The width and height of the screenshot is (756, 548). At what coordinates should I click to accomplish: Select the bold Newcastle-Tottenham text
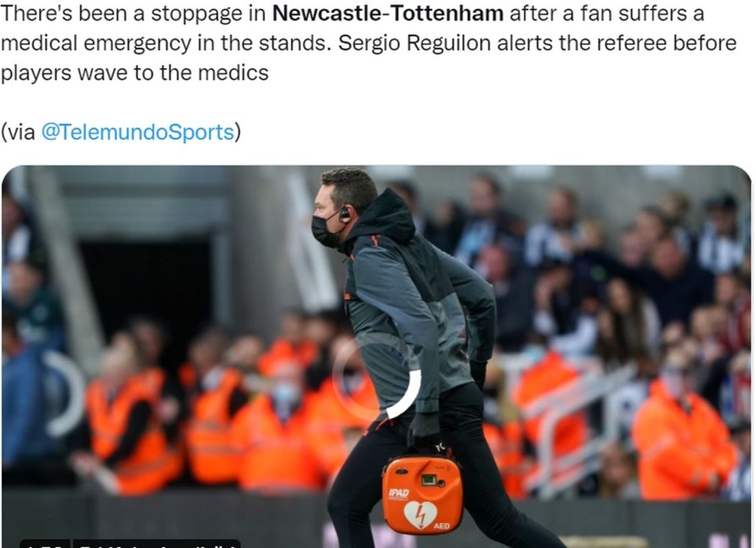(x=388, y=13)
